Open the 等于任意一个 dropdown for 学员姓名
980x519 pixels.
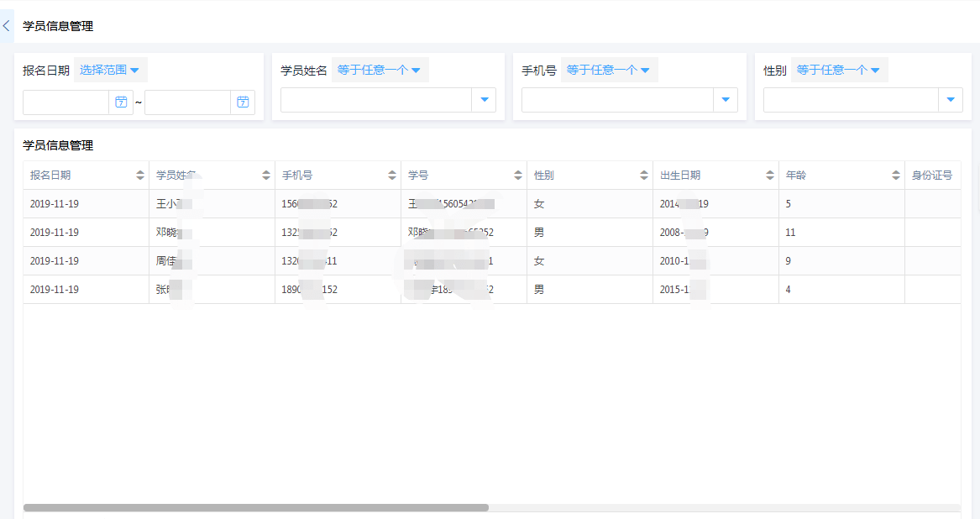pos(380,70)
